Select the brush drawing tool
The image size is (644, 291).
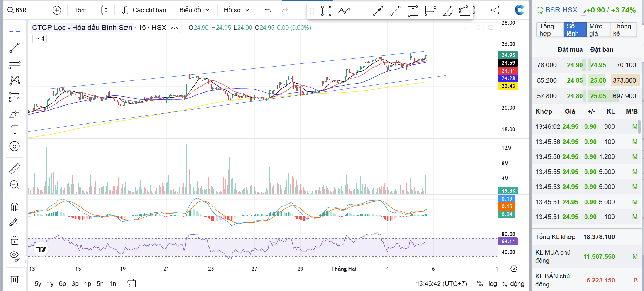pyautogui.click(x=15, y=113)
